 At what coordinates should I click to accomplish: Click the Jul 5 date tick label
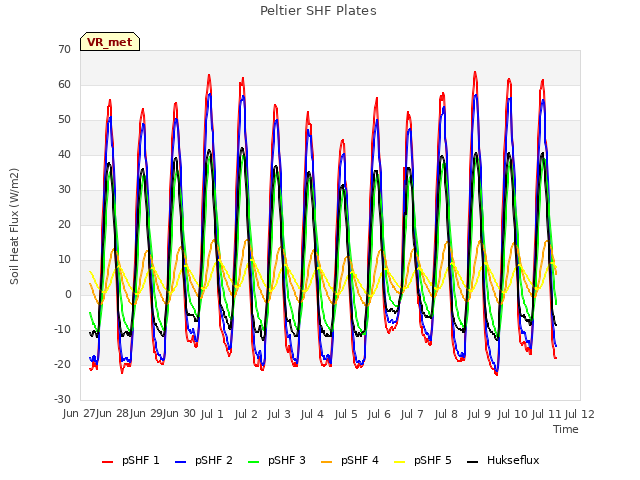(346, 414)
